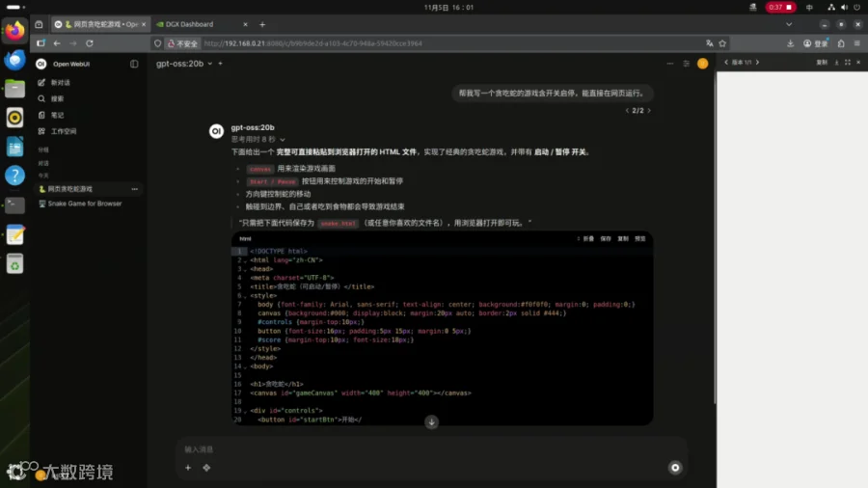Click 保存 button on the code block
Screen dimensions: 868x488
click(x=606, y=239)
